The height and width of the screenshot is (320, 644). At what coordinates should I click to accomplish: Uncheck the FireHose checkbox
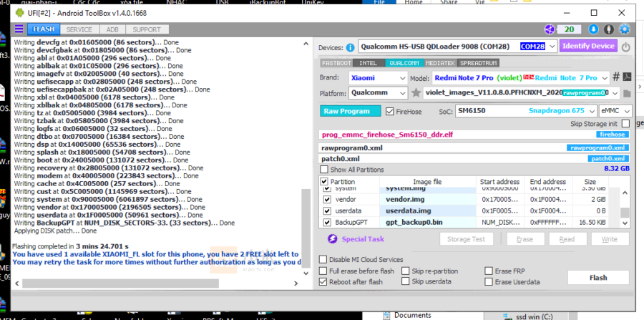click(390, 112)
